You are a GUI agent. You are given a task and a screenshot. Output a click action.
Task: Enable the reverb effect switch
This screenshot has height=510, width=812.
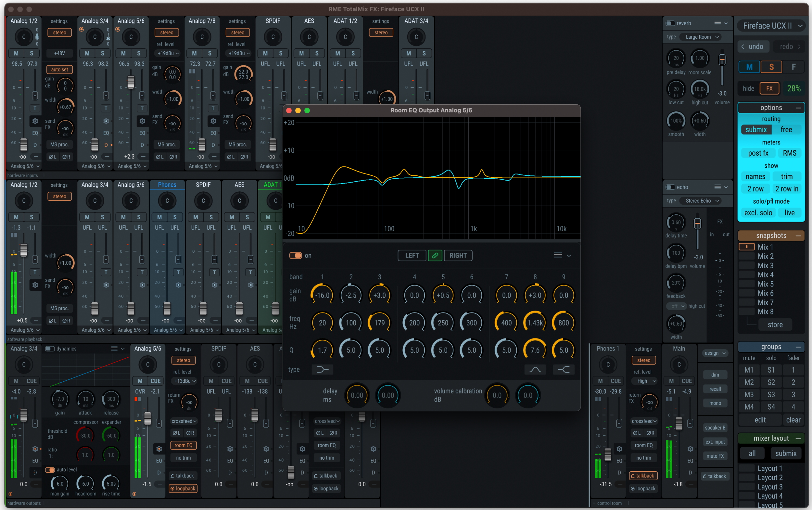tap(670, 23)
